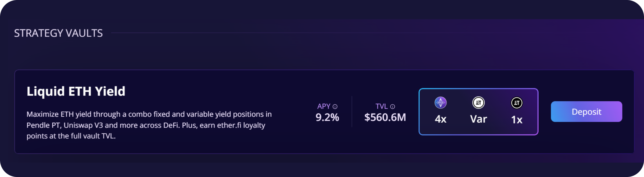Click the 9.2% APY value
Image resolution: width=644 pixels, height=177 pixels.
click(x=327, y=117)
